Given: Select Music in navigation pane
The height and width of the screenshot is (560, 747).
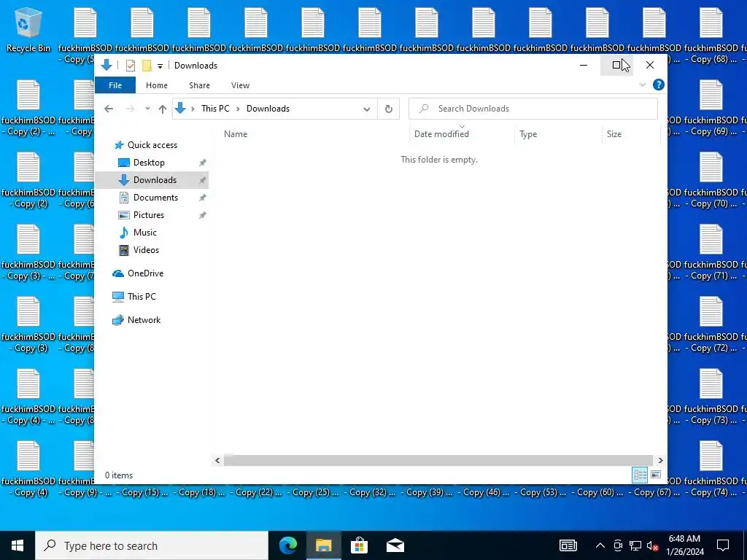Looking at the screenshot, I should 145,233.
